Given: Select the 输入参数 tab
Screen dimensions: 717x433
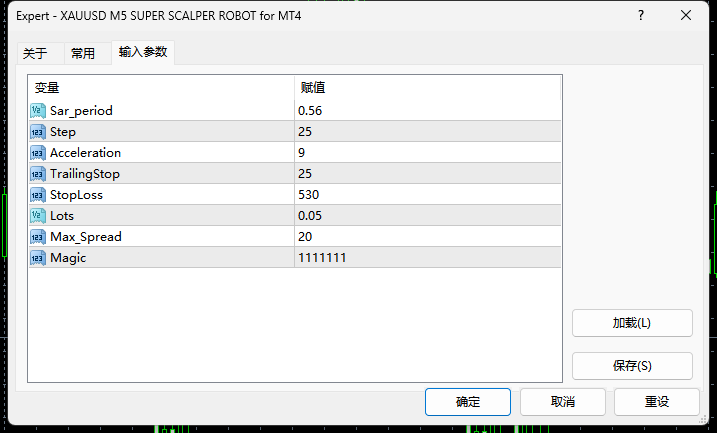Looking at the screenshot, I should (143, 52).
